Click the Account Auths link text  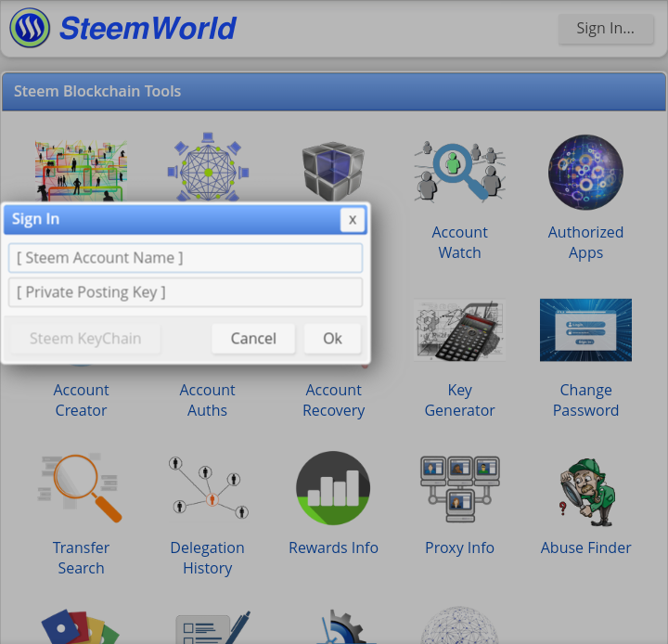208,400
